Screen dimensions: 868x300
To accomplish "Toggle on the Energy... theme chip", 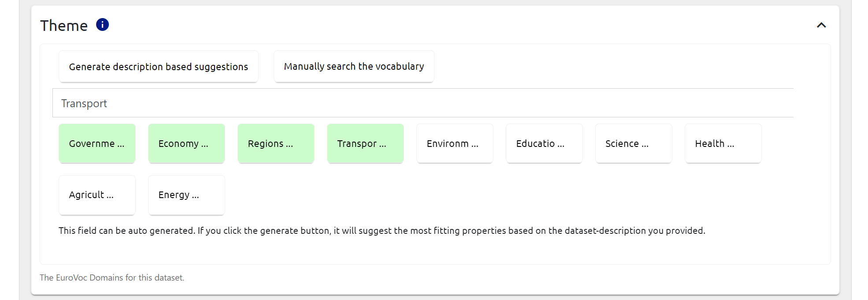I will pos(186,195).
